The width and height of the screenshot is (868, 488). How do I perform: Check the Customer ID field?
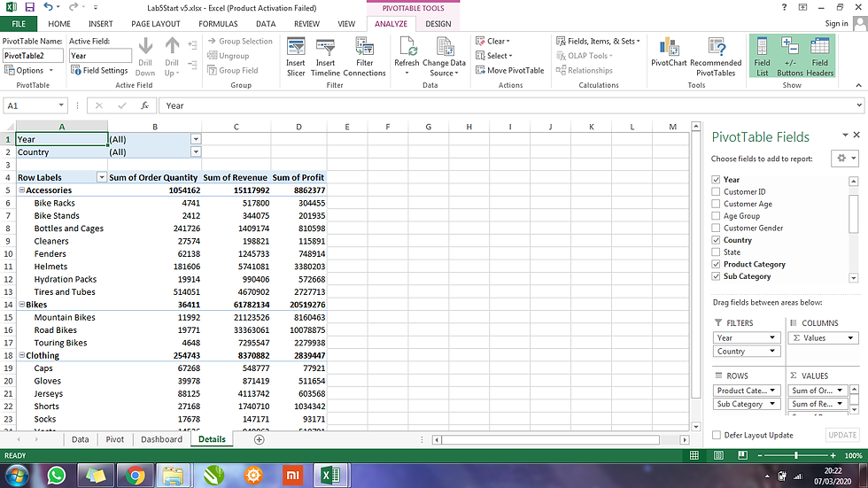(716, 192)
